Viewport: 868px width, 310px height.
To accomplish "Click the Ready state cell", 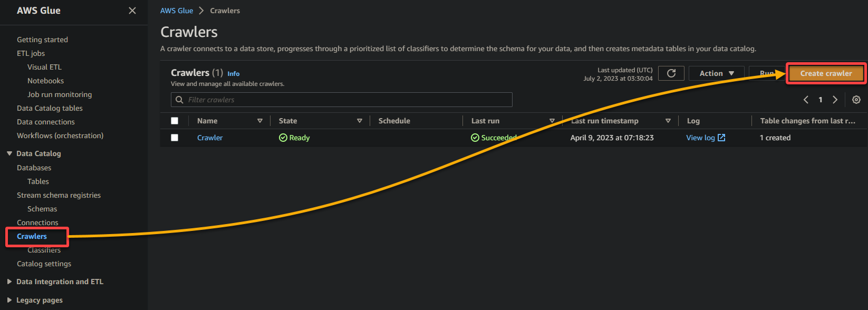I will coord(294,138).
